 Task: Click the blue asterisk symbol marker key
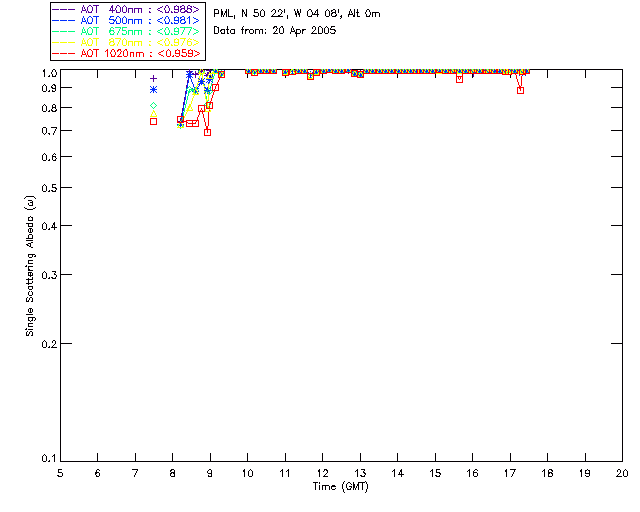153,89
